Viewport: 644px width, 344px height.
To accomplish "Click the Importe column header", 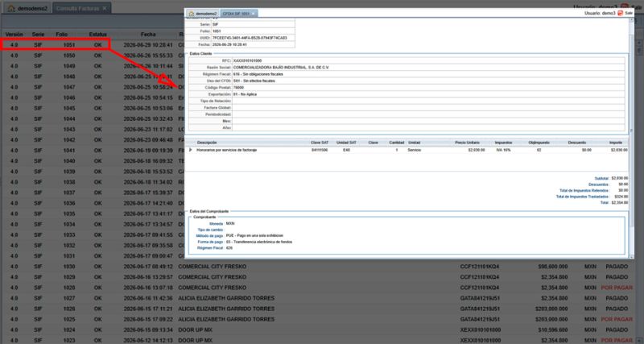I will coord(616,143).
